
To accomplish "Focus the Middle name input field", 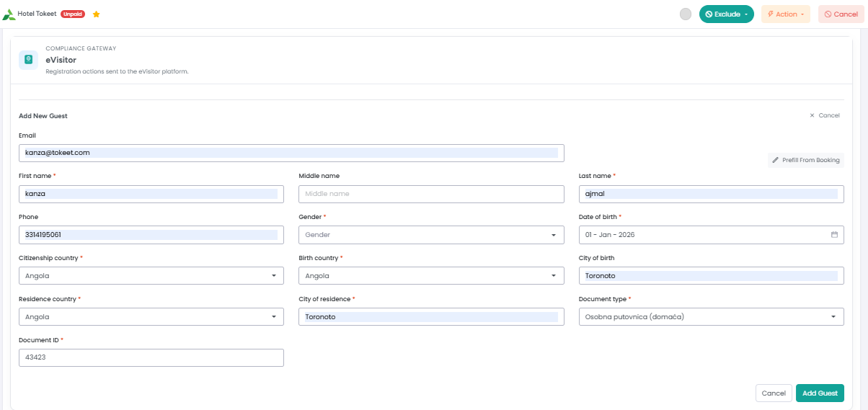I will click(x=431, y=194).
